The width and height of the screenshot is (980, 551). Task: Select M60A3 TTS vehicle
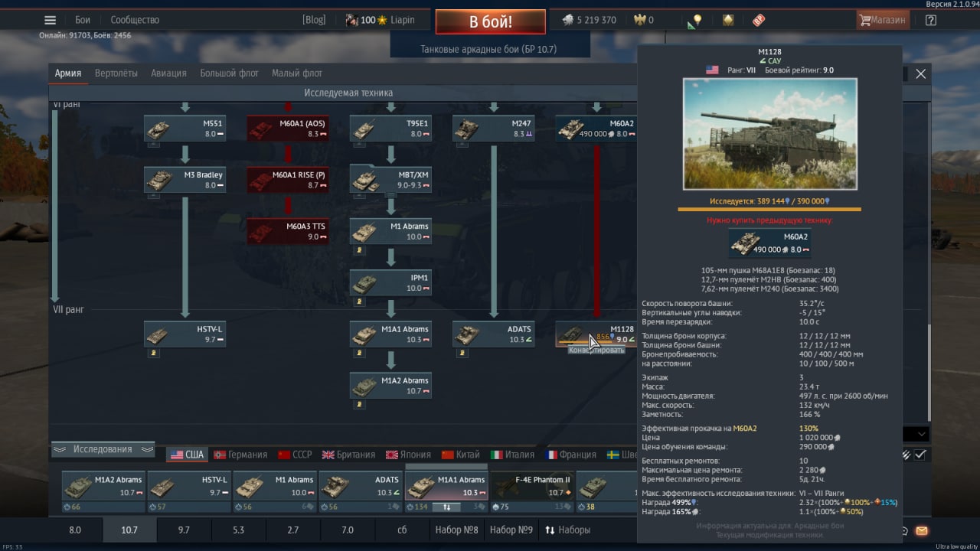point(288,231)
